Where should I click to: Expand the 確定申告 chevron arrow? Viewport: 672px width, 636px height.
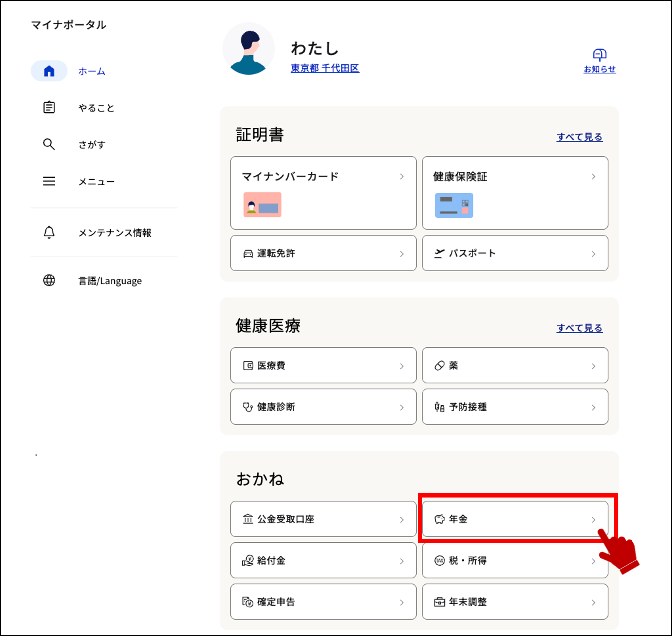coord(402,602)
